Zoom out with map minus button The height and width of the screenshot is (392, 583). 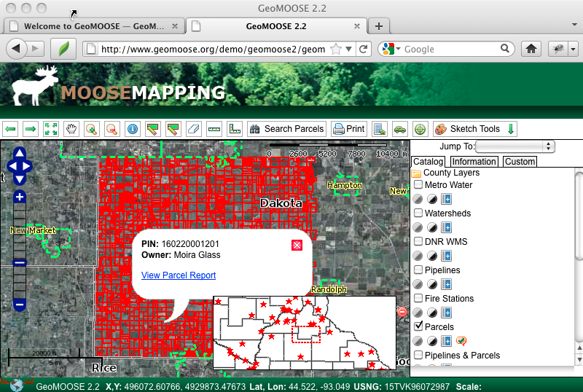20,305
